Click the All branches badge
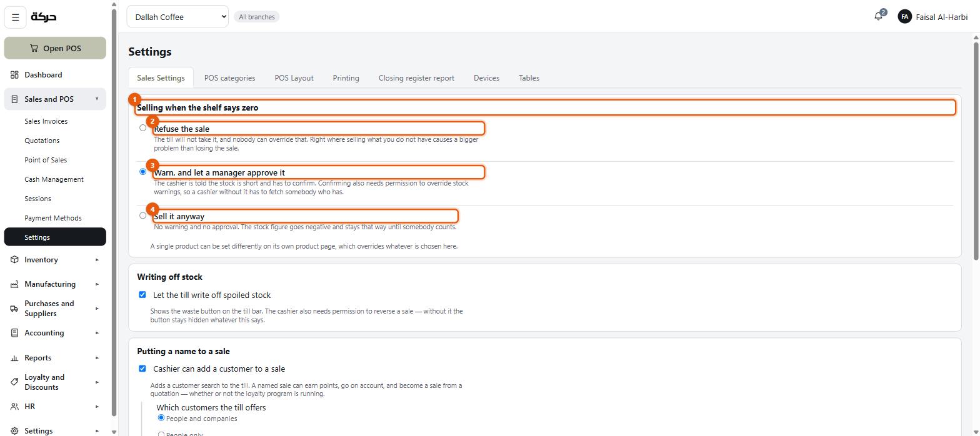The image size is (980, 436). pos(257,17)
